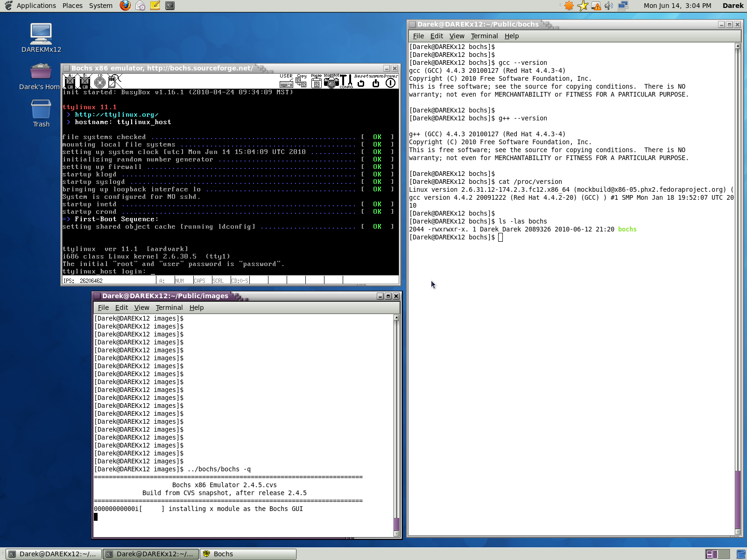Click the USER keyboard icon in Bochs
The height and width of the screenshot is (560, 747).
coord(286,81)
